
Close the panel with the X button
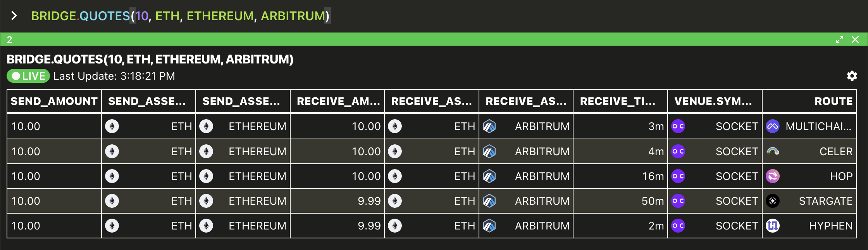[x=855, y=39]
